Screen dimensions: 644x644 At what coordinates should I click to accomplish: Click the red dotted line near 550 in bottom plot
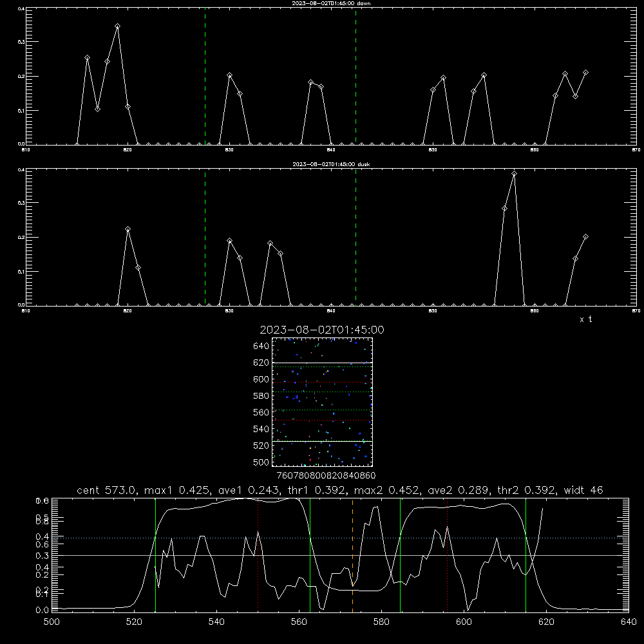tap(258, 555)
